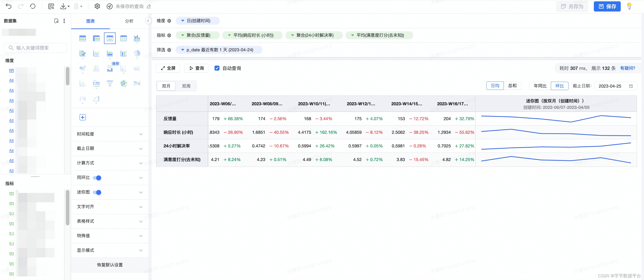Turn off the 迷你图 switch

click(97, 192)
